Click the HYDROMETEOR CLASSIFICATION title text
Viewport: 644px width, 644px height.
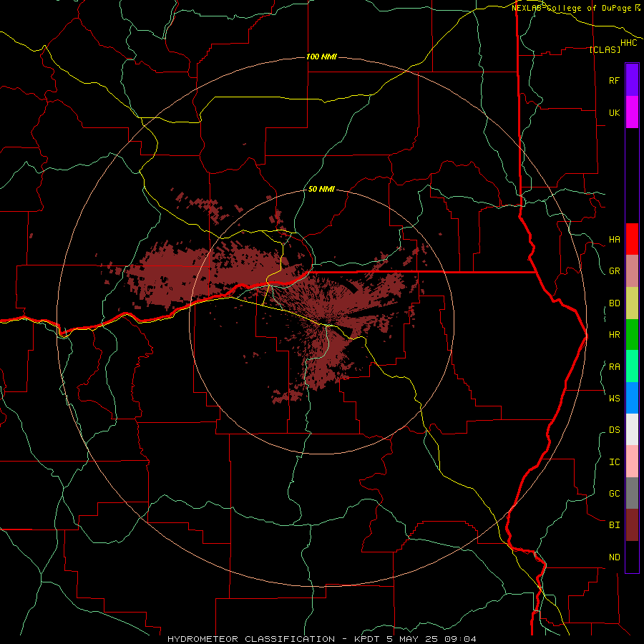(x=251, y=639)
